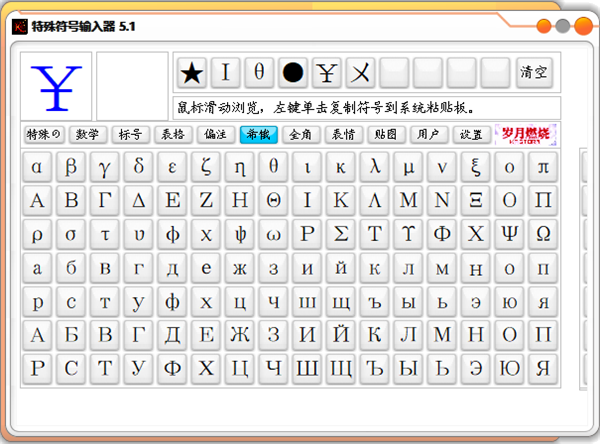Copy the uppercase Greek Omega Ω symbol

tap(543, 234)
